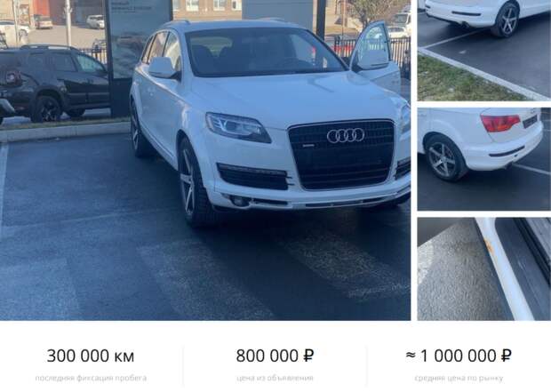Click the black SUV in the background
The width and height of the screenshot is (551, 392).
(x=52, y=83)
